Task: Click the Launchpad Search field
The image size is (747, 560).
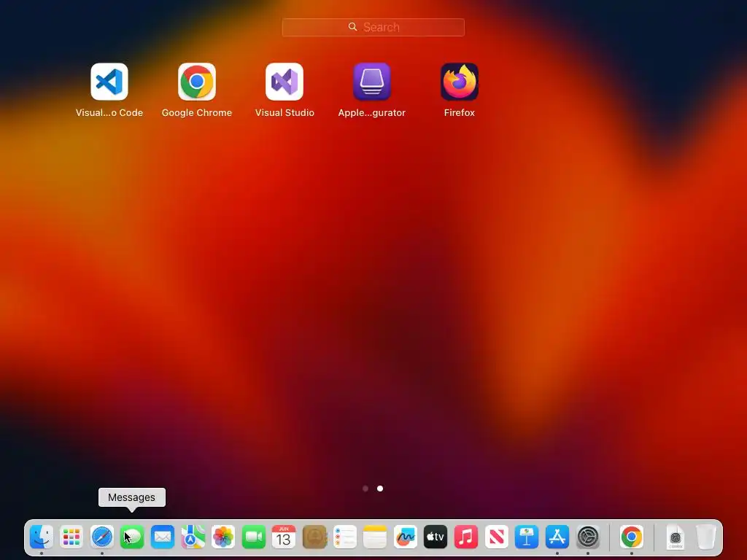Action: 373,27
